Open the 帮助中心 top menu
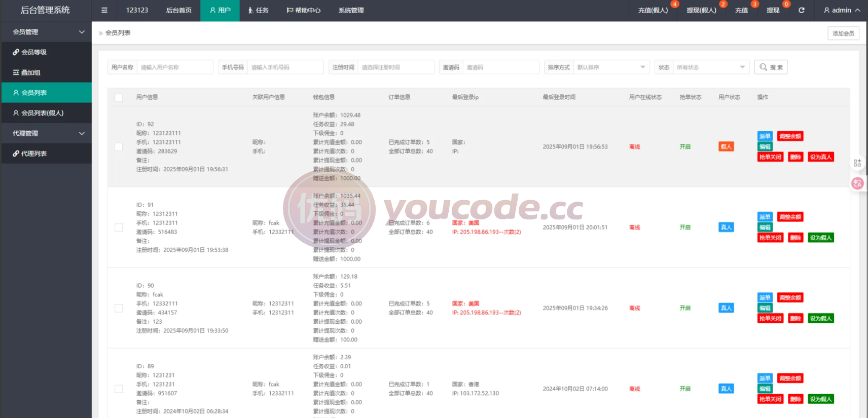The height and width of the screenshot is (418, 868). point(304,10)
